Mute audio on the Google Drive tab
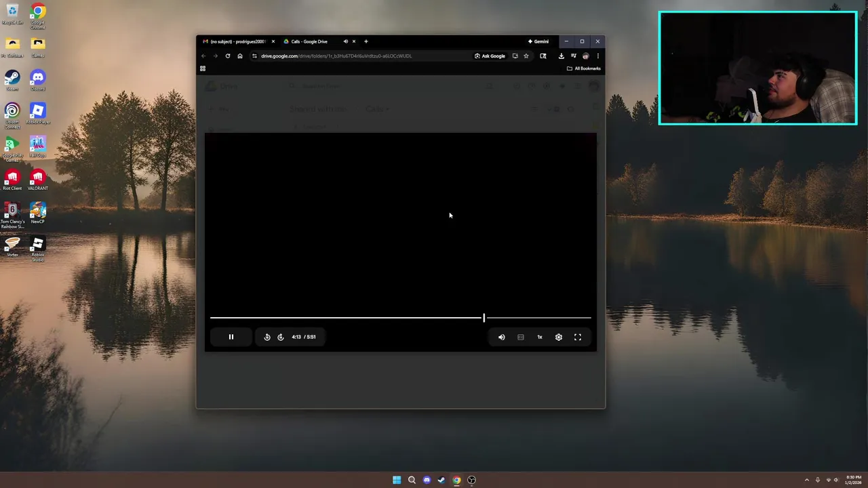Viewport: 868px width, 488px height. (345, 41)
